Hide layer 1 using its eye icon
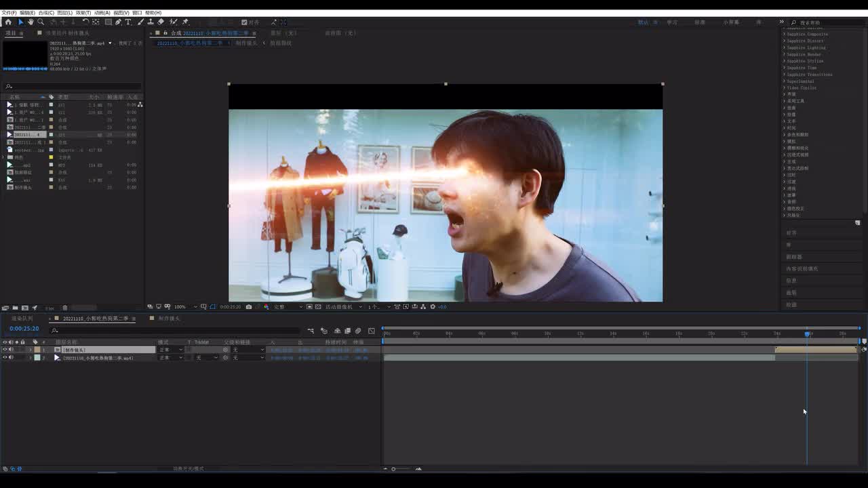Viewport: 868px width, 488px height. point(5,350)
